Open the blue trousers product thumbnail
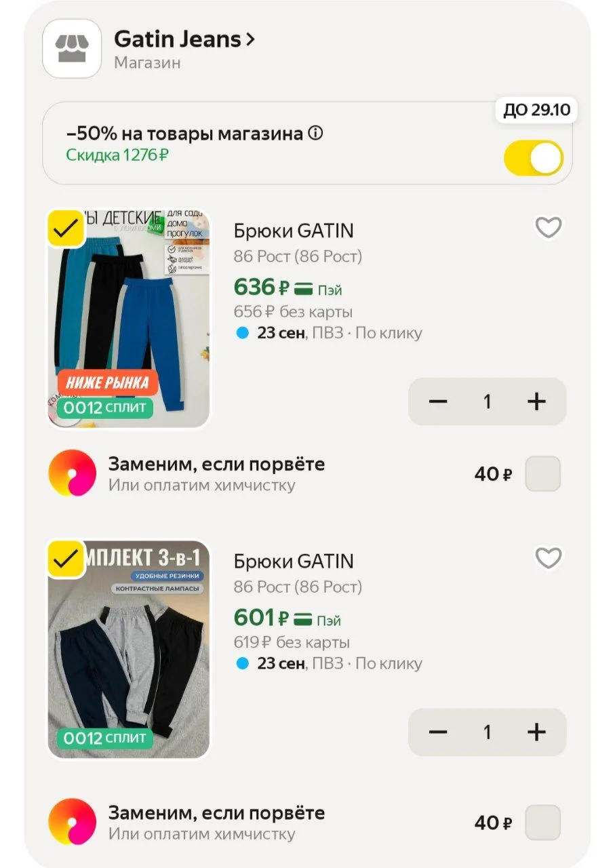Viewport: 615px width, 868px height. coord(128,319)
